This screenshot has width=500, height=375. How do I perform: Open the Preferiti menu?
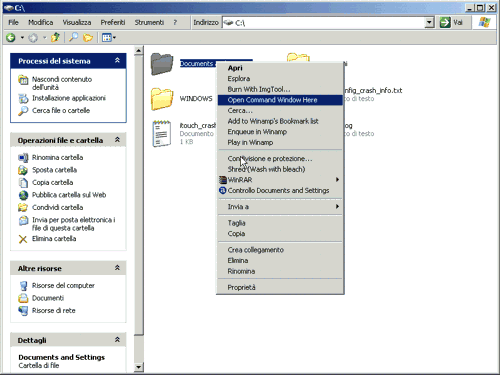click(113, 22)
